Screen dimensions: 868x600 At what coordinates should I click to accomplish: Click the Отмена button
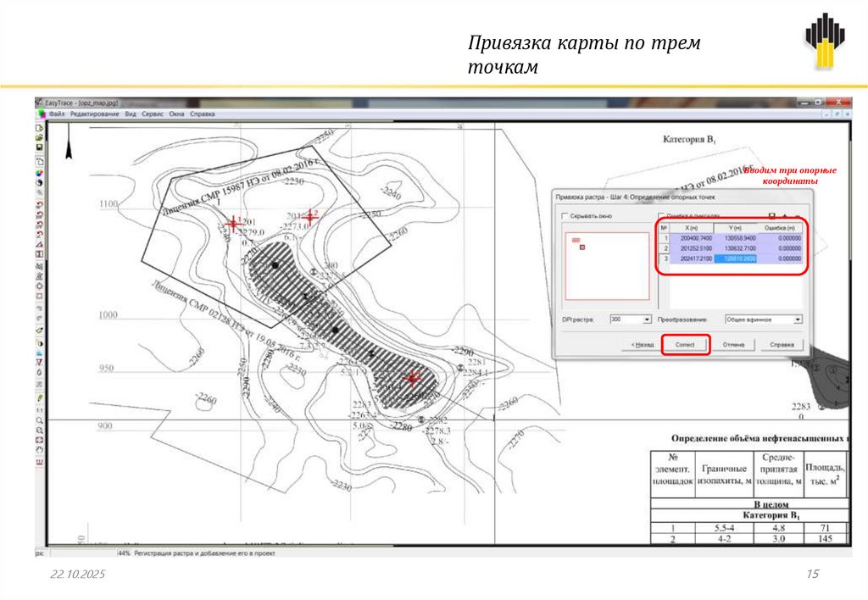[x=734, y=345]
